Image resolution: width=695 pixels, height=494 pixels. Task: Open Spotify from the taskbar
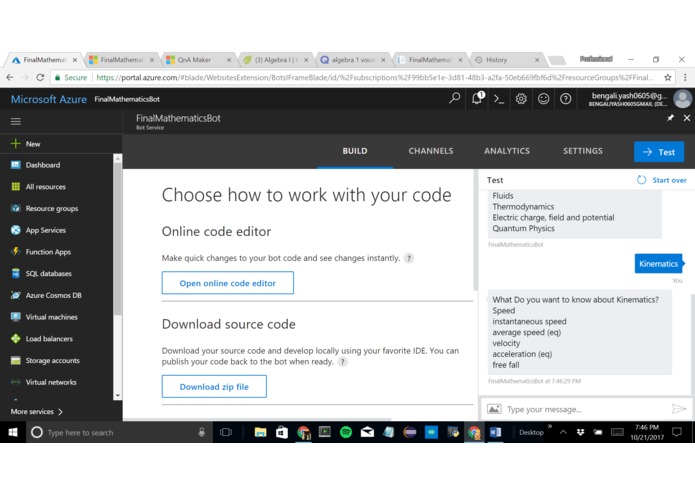346,432
